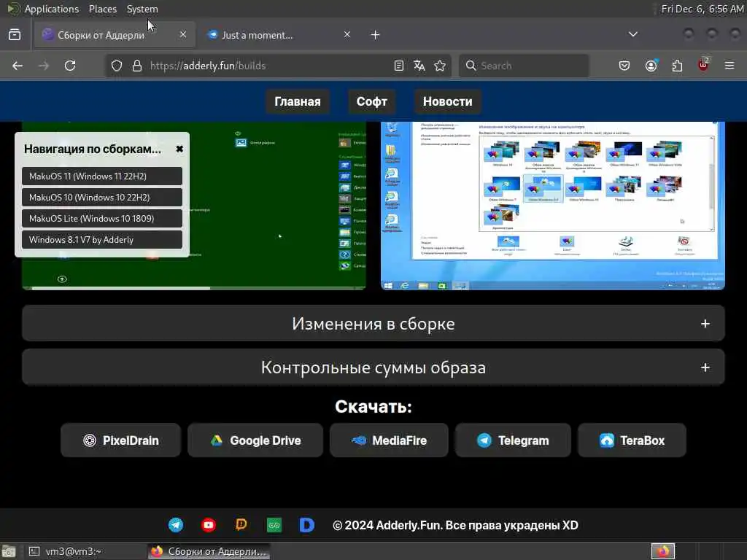Click the eye icon under the green screenshot

coord(62,279)
